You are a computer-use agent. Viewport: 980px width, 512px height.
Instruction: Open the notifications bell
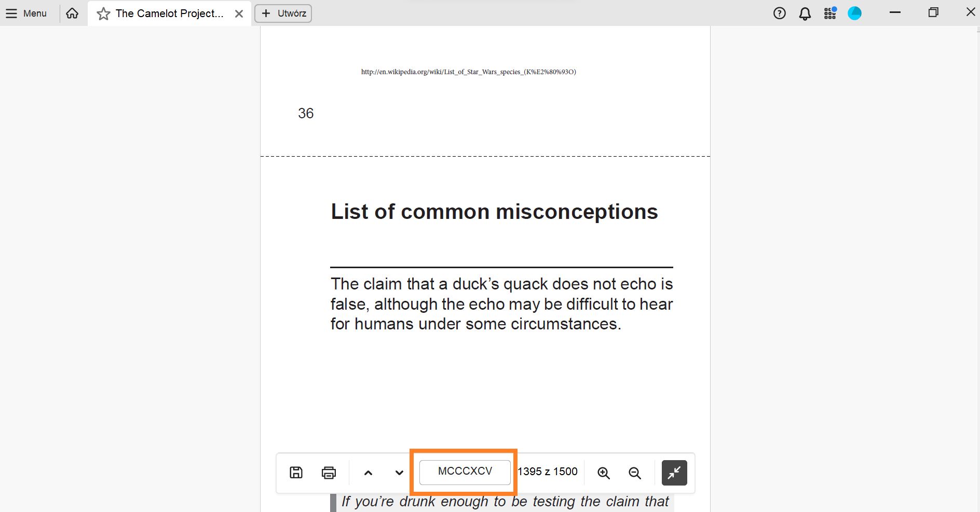click(805, 13)
